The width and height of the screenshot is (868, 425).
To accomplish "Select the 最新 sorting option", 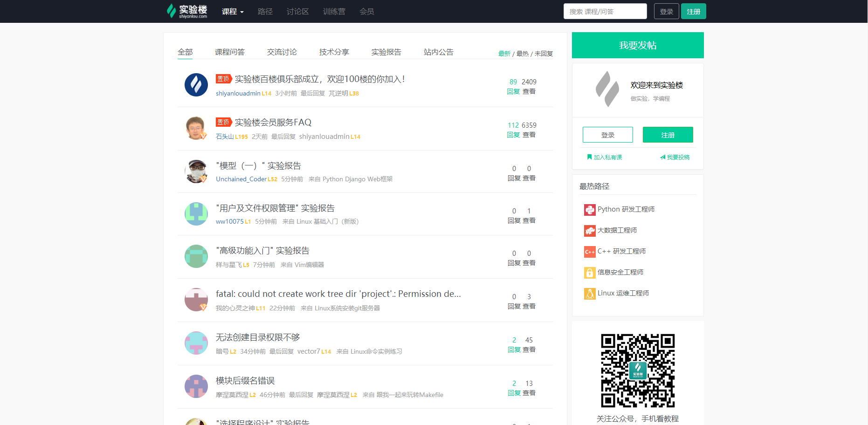I will [504, 54].
